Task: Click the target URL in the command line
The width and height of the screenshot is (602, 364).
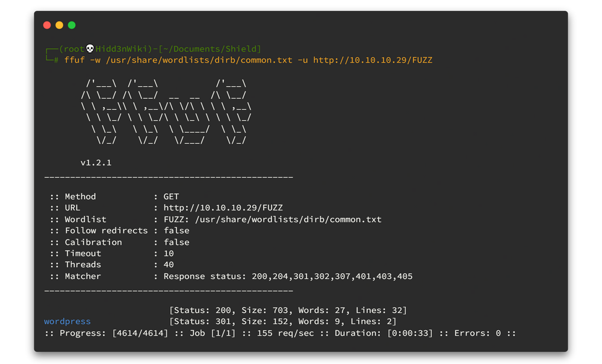Action: [x=373, y=60]
